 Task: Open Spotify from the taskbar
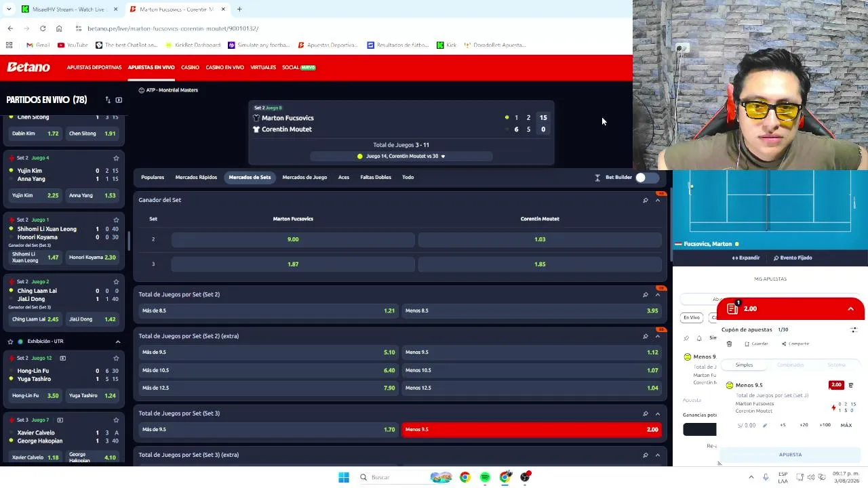click(x=485, y=477)
